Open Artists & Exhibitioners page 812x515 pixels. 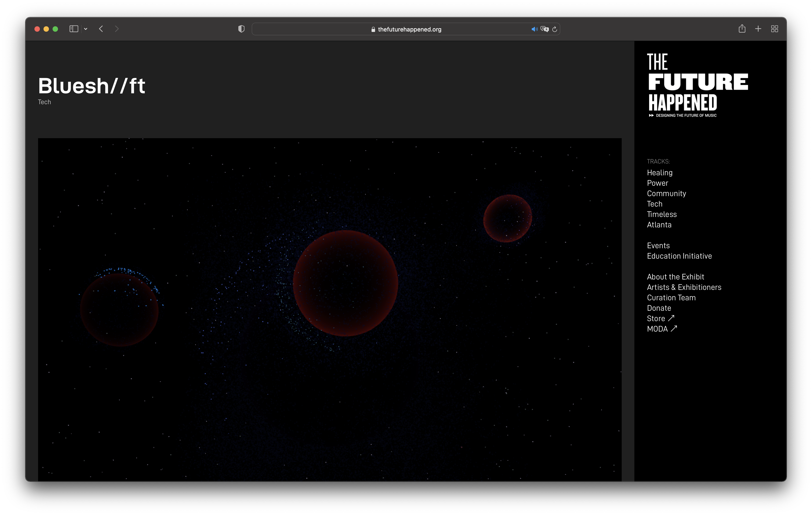click(x=684, y=287)
